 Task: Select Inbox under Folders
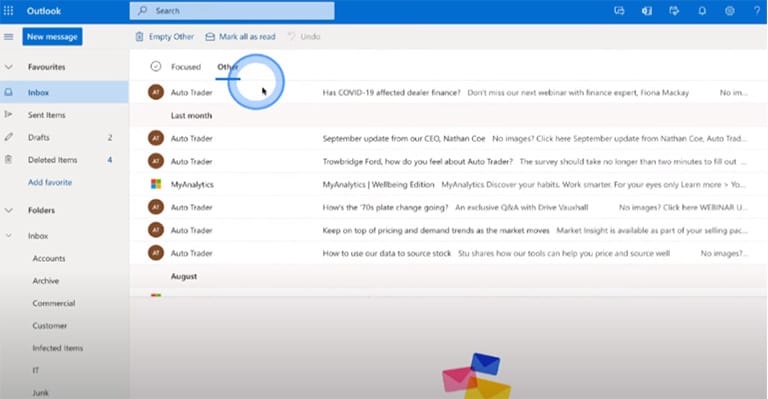click(38, 236)
